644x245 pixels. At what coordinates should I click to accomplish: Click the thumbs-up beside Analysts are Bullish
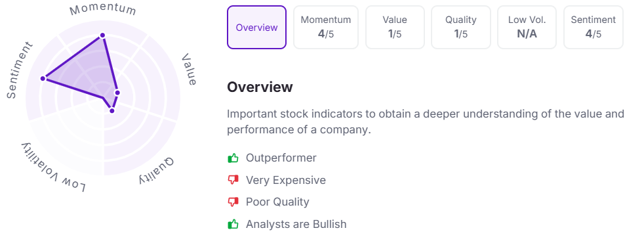tap(233, 224)
